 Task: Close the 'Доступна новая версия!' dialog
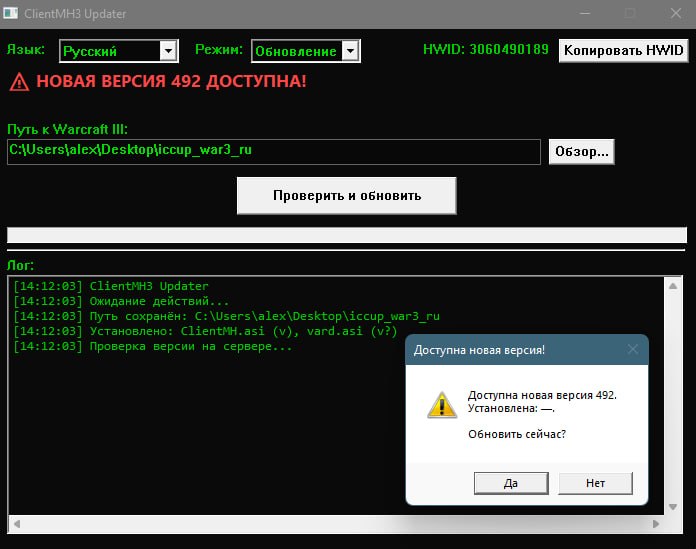[633, 349]
